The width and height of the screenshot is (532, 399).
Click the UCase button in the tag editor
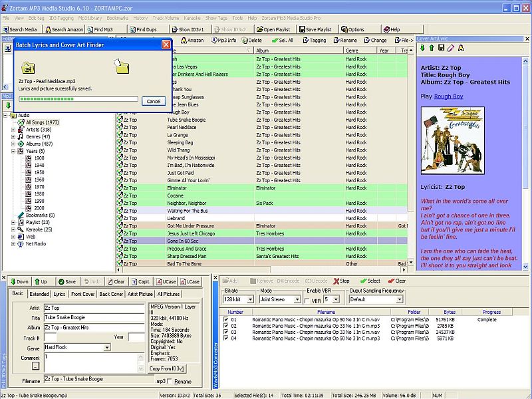(x=165, y=282)
